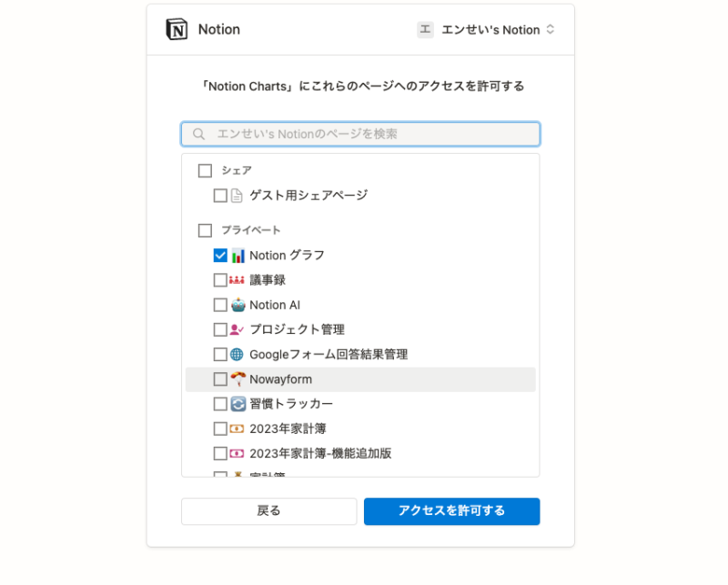728x585 pixels.
Task: Select the 'プロジェクト管理' page label
Action: (x=298, y=329)
